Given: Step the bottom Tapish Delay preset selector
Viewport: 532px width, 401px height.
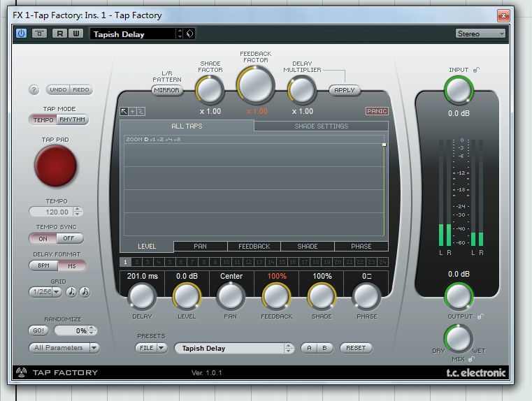Looking at the screenshot, I should (289, 348).
